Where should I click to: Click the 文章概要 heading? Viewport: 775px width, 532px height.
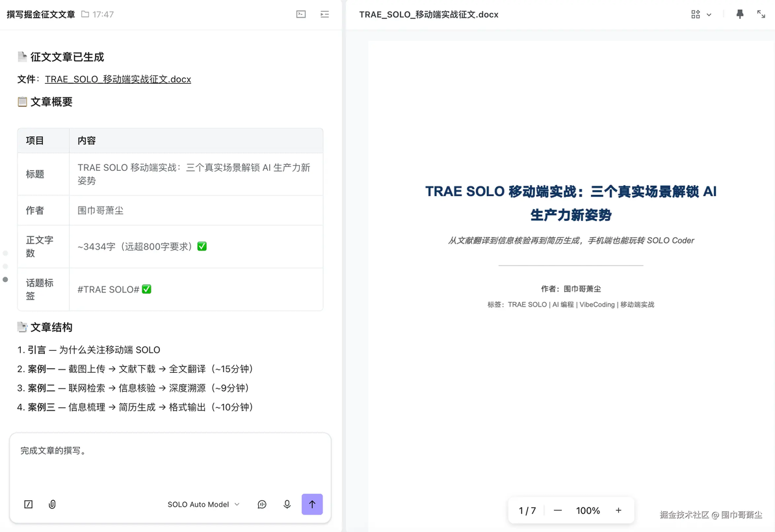point(51,102)
